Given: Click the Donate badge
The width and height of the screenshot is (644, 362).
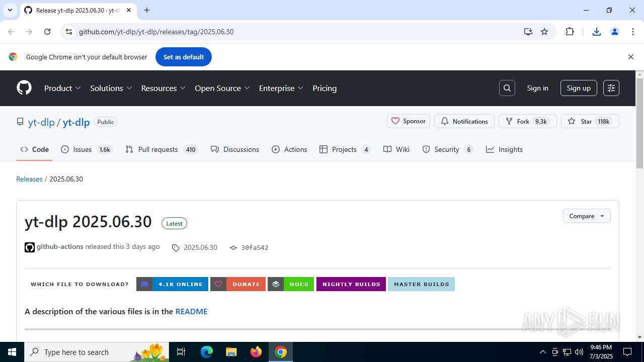Looking at the screenshot, I should [238, 284].
